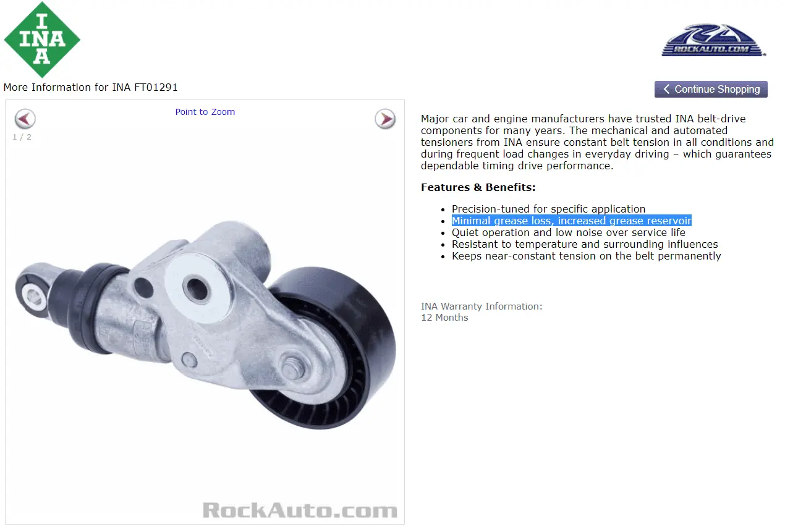The height and width of the screenshot is (532, 785).
Task: Select the 12 Months warranty text
Action: click(x=444, y=318)
